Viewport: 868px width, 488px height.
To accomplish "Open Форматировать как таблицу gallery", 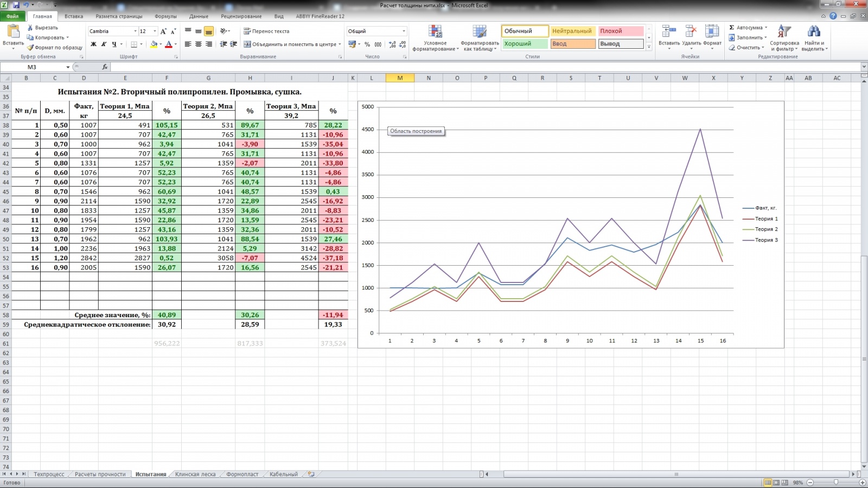I will (x=480, y=38).
